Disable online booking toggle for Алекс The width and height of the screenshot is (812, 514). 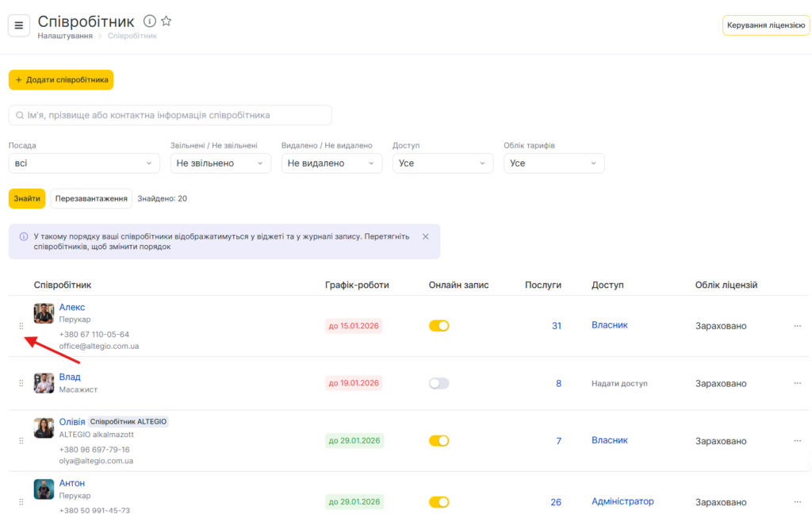click(x=439, y=326)
